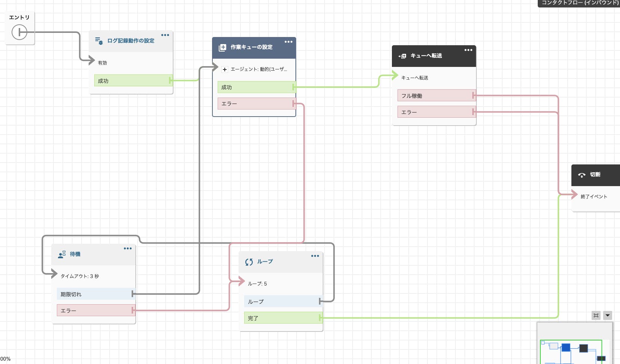The width and height of the screenshot is (620, 364).
Task: Click the 作業キューの設定 block title
Action: click(x=251, y=47)
